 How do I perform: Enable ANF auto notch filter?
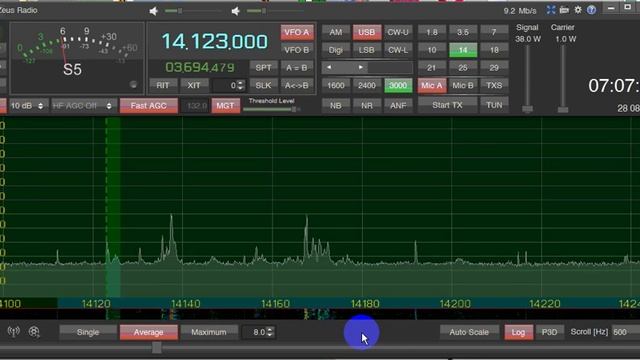coord(398,106)
